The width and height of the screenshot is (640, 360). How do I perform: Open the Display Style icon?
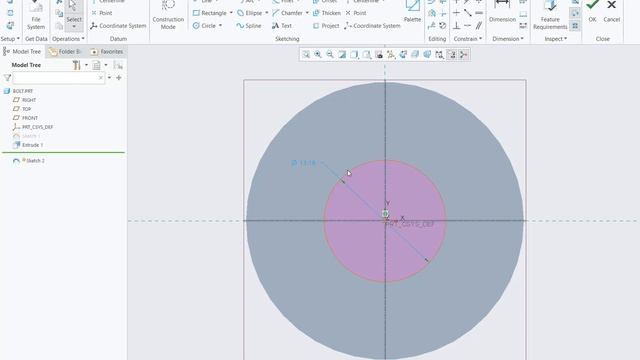354,54
